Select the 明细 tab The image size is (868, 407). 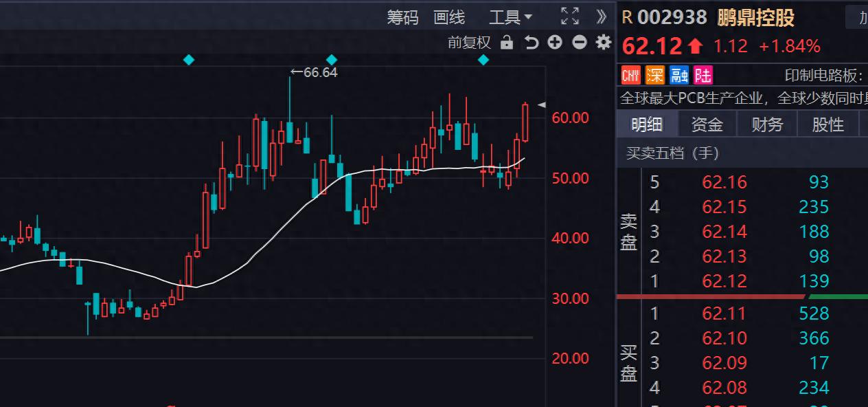click(x=647, y=124)
